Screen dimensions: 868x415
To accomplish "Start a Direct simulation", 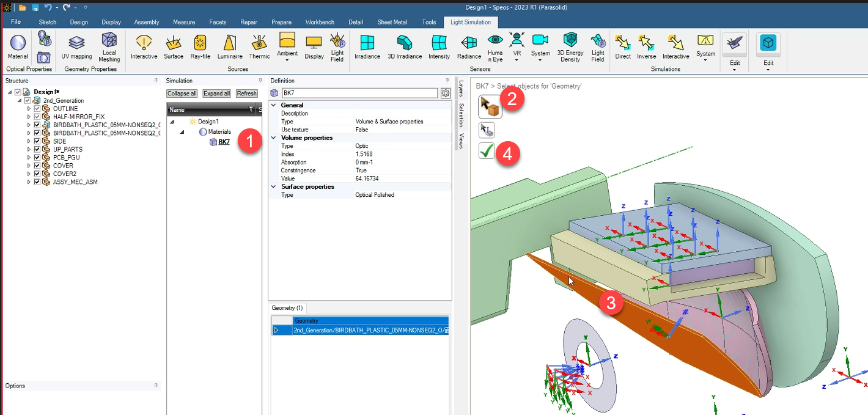I will click(623, 47).
